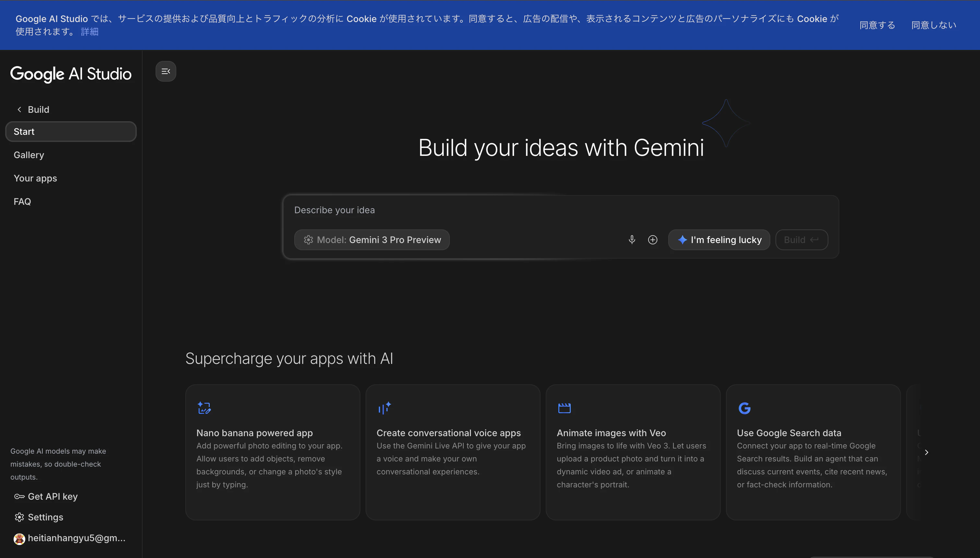Open the Gallery section
980x558 pixels.
click(x=29, y=155)
